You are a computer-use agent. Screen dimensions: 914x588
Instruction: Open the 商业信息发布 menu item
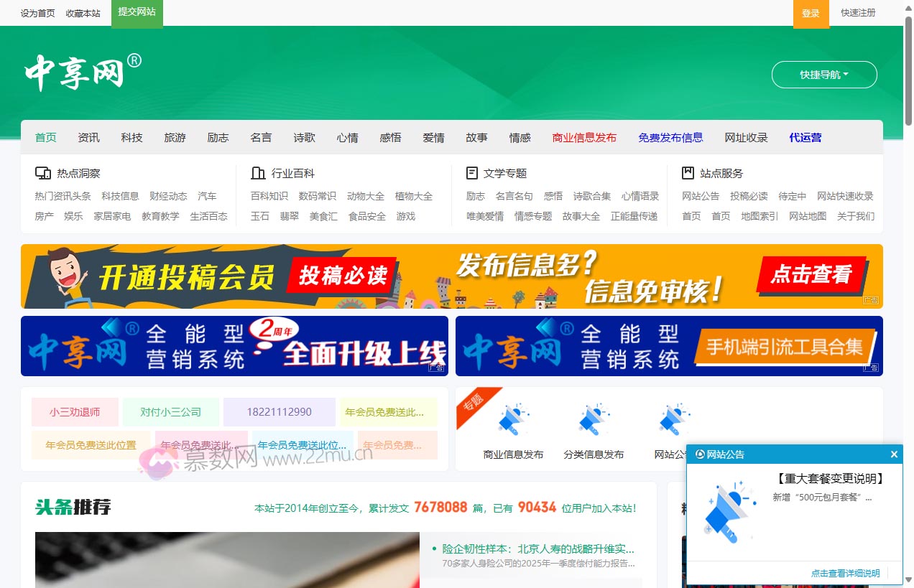[584, 137]
